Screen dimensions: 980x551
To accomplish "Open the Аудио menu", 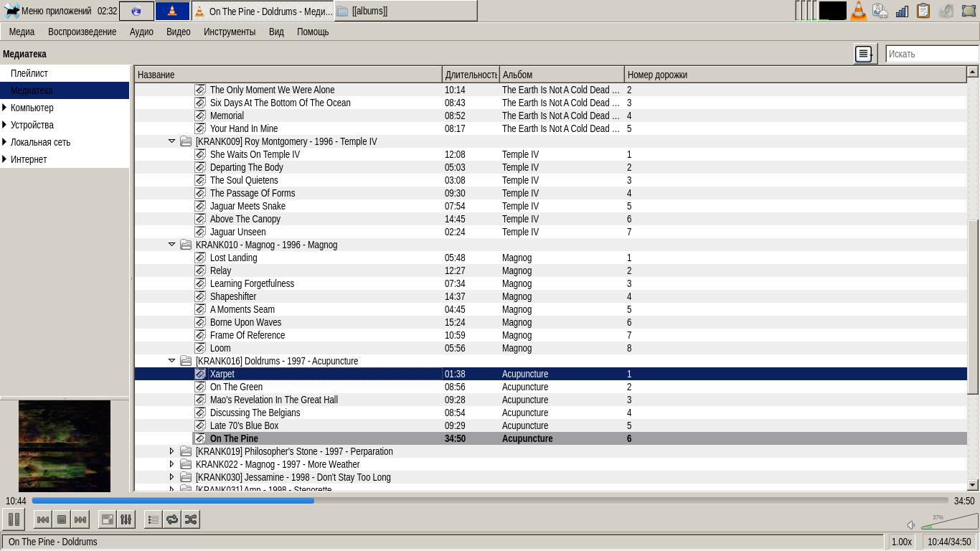I will (141, 32).
